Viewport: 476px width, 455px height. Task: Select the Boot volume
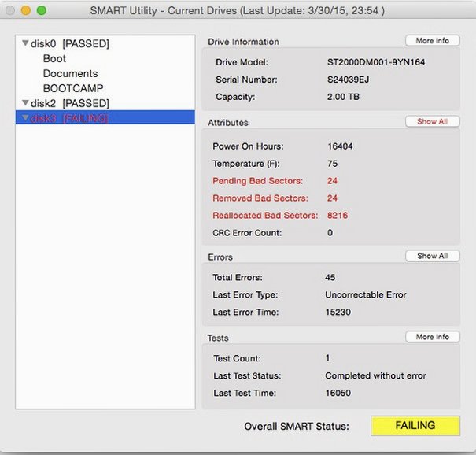(x=54, y=58)
